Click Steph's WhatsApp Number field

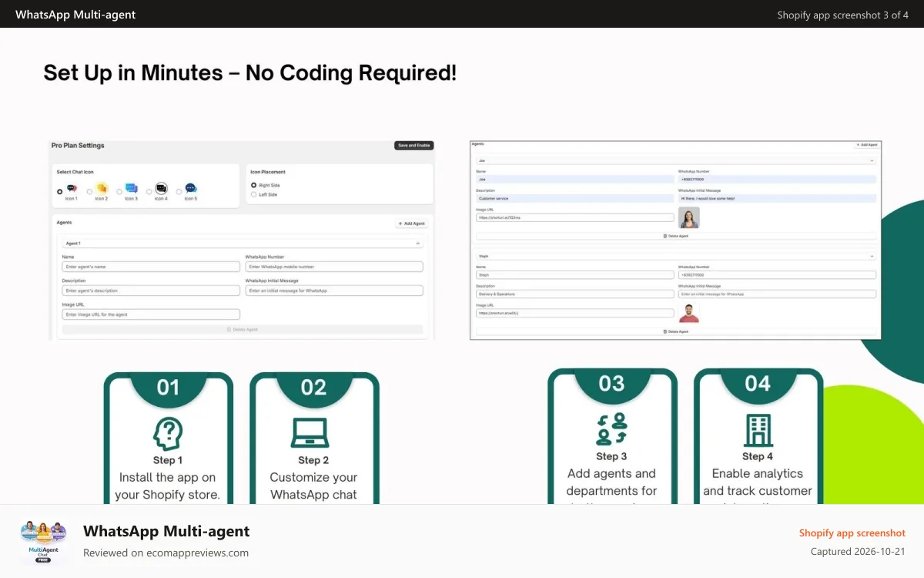coord(777,274)
